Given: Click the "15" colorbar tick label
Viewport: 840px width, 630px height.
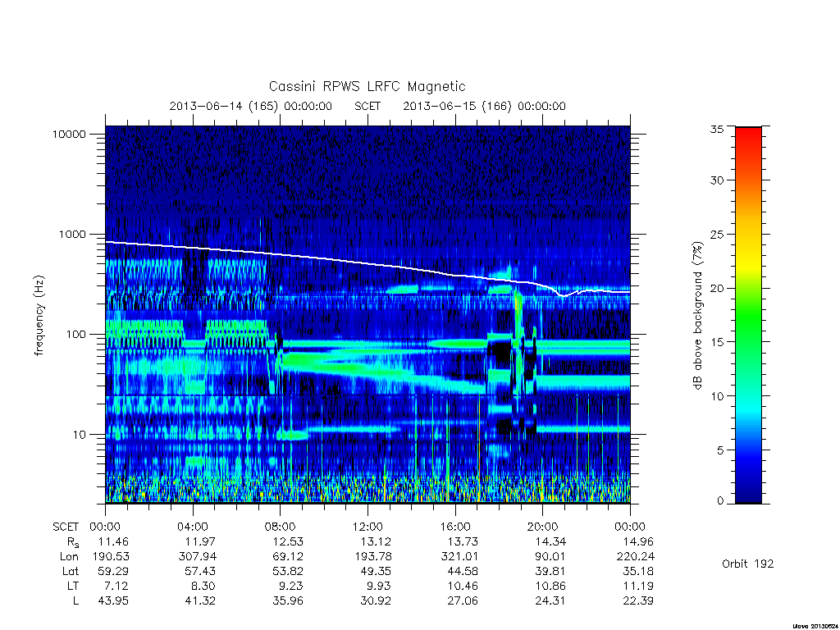Looking at the screenshot, I should [x=717, y=342].
